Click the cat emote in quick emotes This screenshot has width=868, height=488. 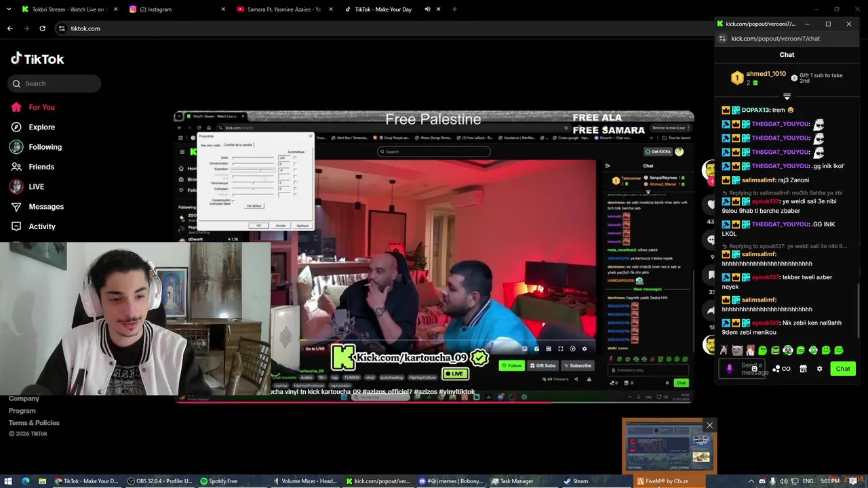click(x=737, y=350)
